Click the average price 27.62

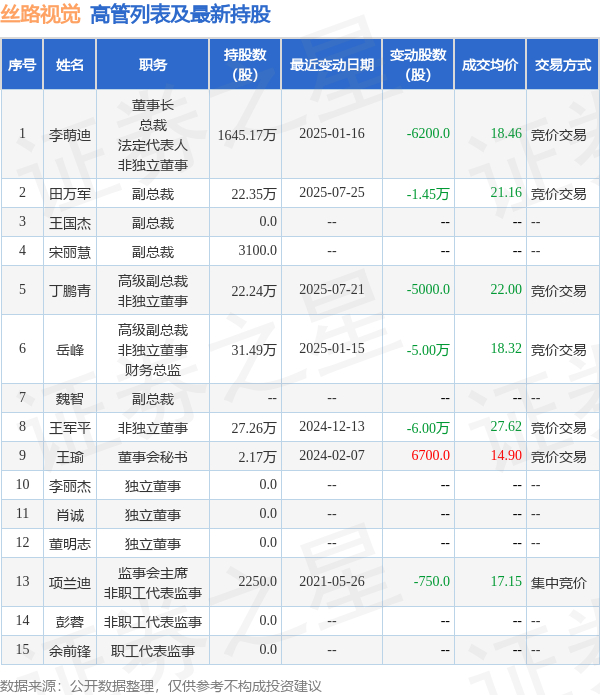pos(506,426)
